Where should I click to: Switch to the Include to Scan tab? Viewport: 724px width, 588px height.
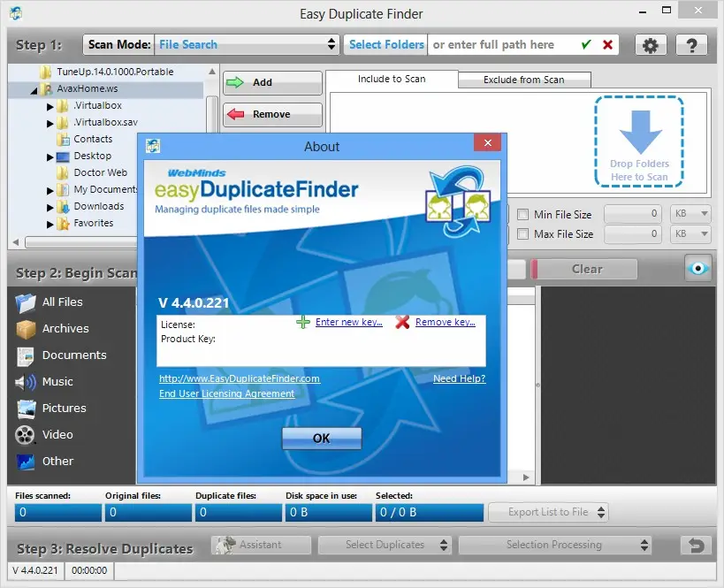click(392, 79)
